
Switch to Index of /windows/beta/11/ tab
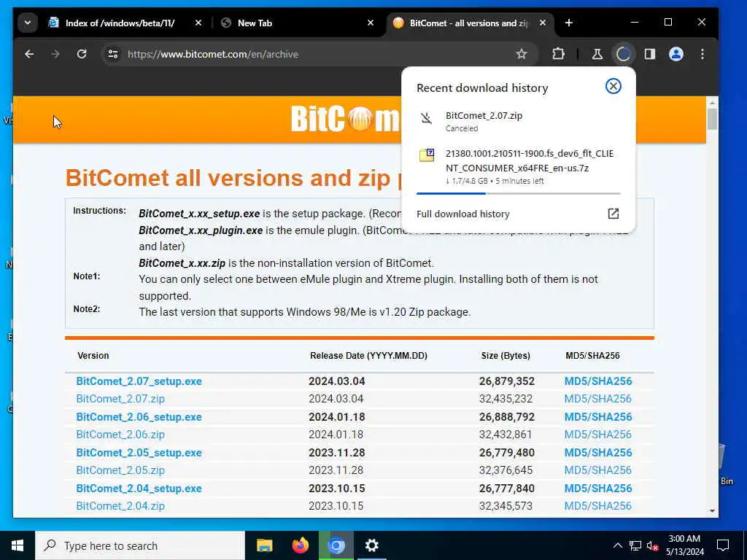tap(120, 23)
